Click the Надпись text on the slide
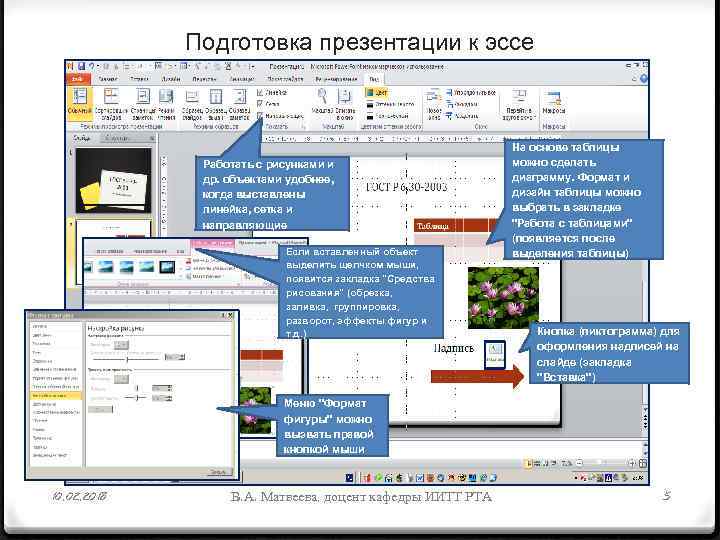The width and height of the screenshot is (720, 540). click(x=453, y=349)
